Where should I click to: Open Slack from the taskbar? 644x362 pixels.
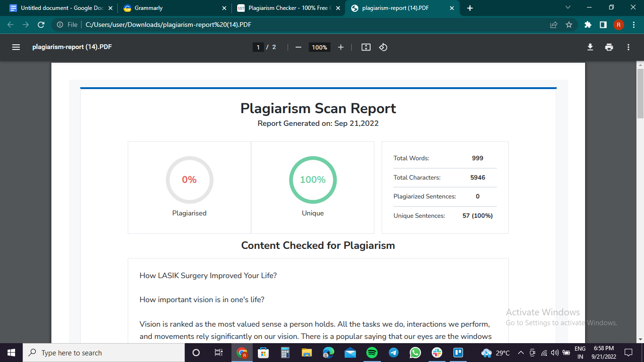(x=437, y=353)
